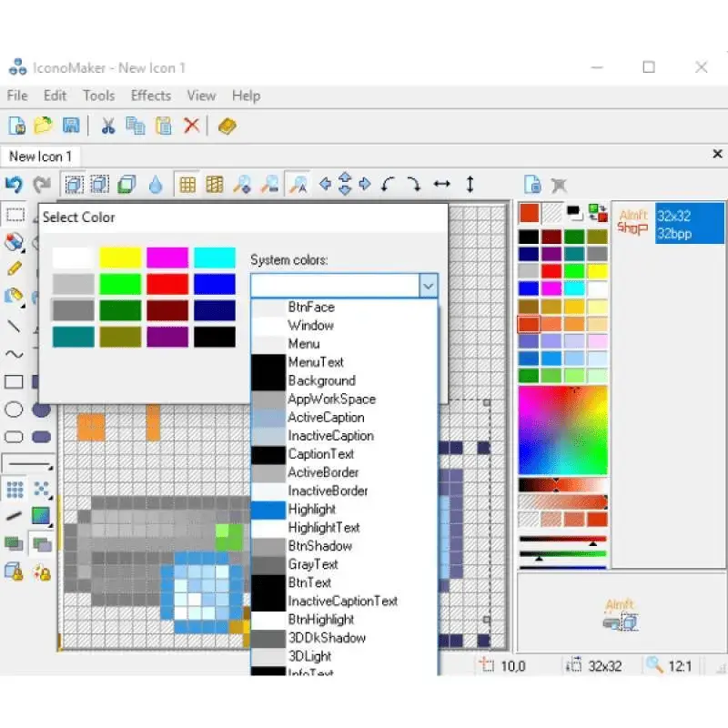Click inside the rainbow color spectrum picker
Image resolution: width=728 pixels, height=728 pixels.
pos(562,430)
